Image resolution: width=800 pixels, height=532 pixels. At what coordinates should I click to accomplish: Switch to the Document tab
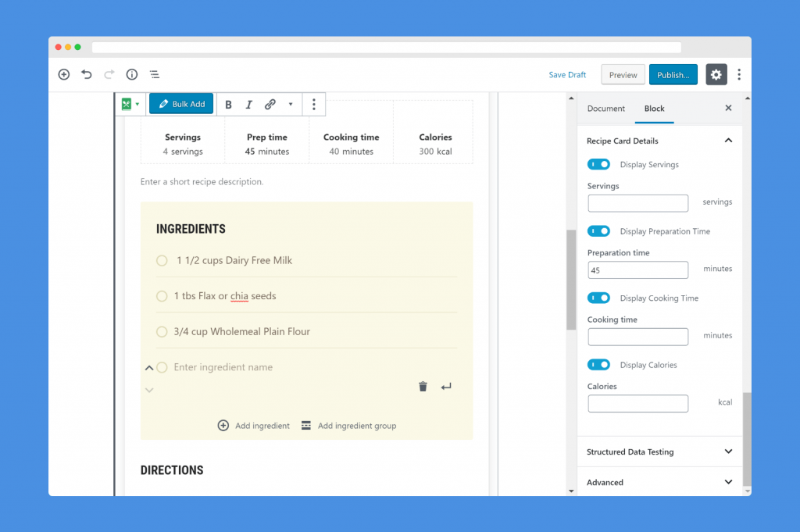tap(605, 109)
